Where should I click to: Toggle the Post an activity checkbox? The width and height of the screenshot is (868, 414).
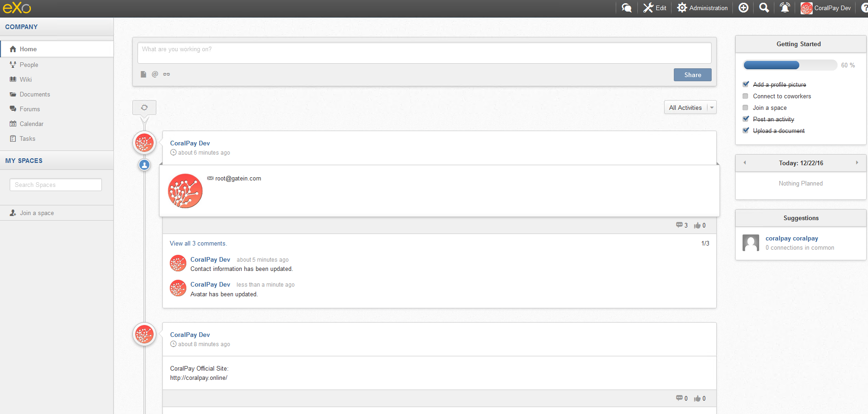point(746,119)
